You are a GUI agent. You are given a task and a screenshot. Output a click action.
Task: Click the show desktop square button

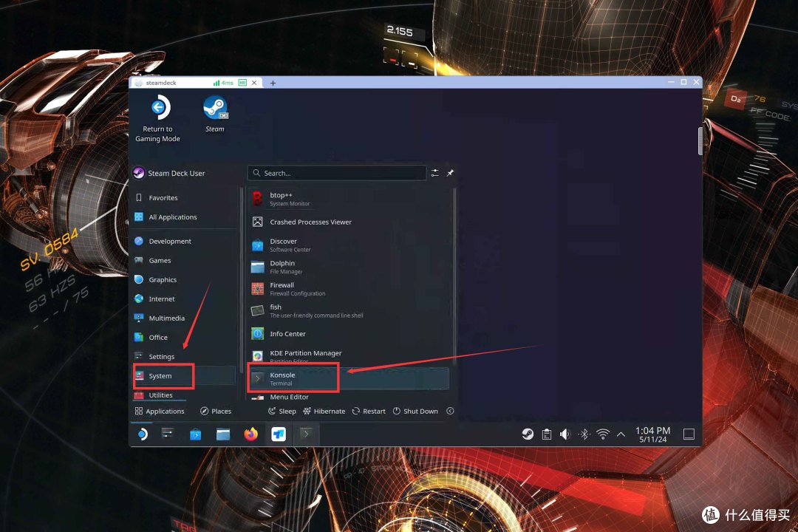point(689,434)
